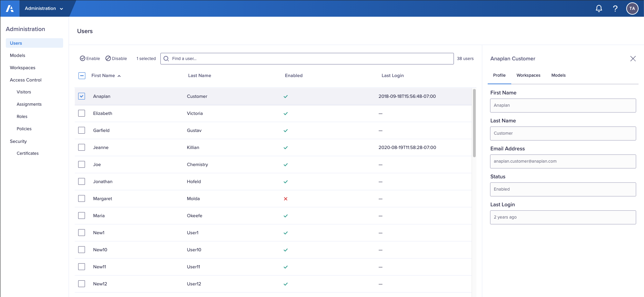Close the Anaplan Customer details panel
This screenshot has height=297, width=644.
[633, 59]
